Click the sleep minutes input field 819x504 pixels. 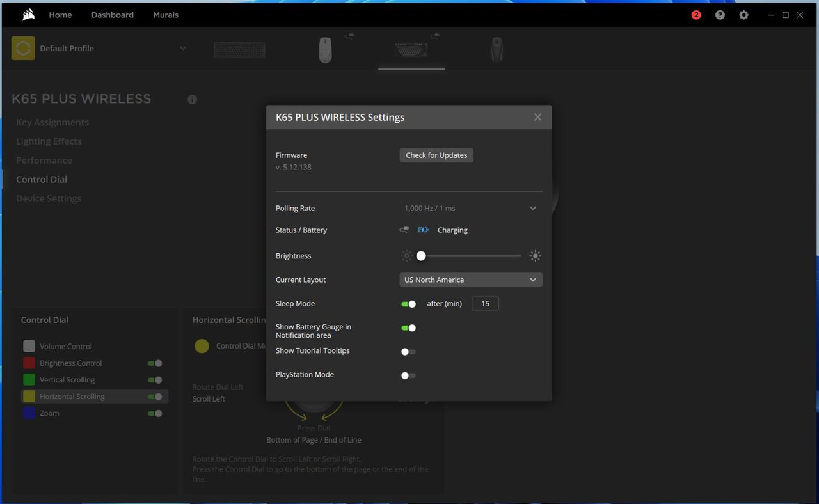pos(485,304)
